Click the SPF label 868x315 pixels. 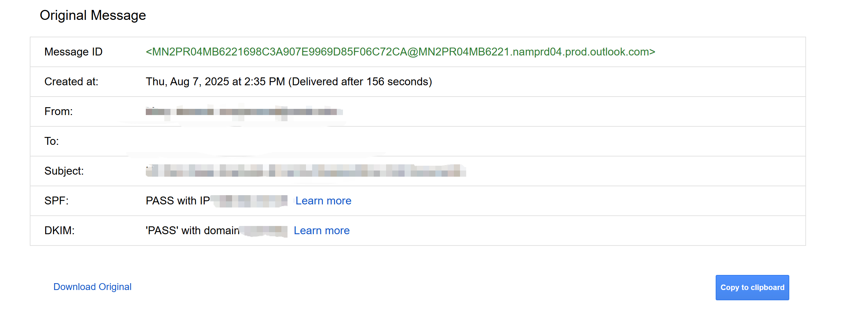point(56,201)
